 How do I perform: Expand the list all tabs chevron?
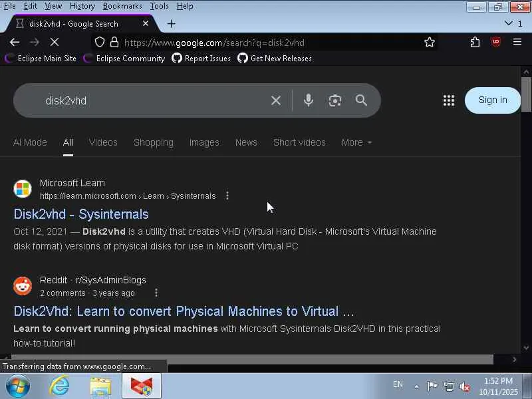(508, 23)
